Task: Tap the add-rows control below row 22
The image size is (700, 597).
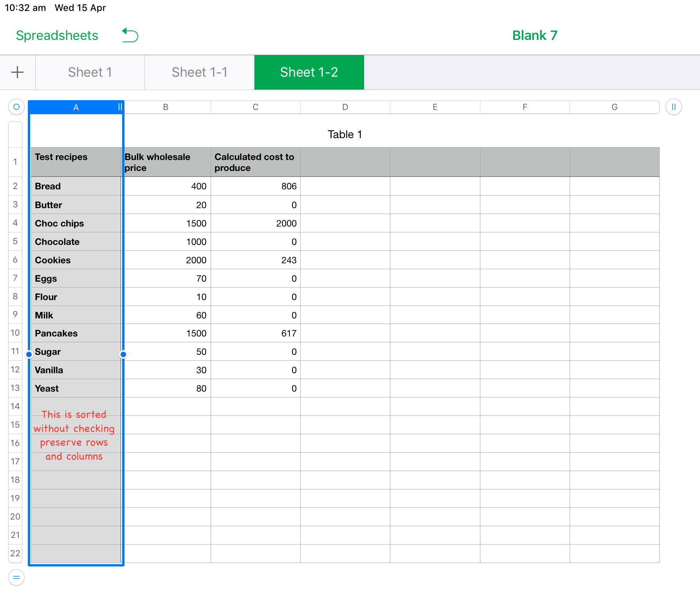Action: click(x=16, y=577)
